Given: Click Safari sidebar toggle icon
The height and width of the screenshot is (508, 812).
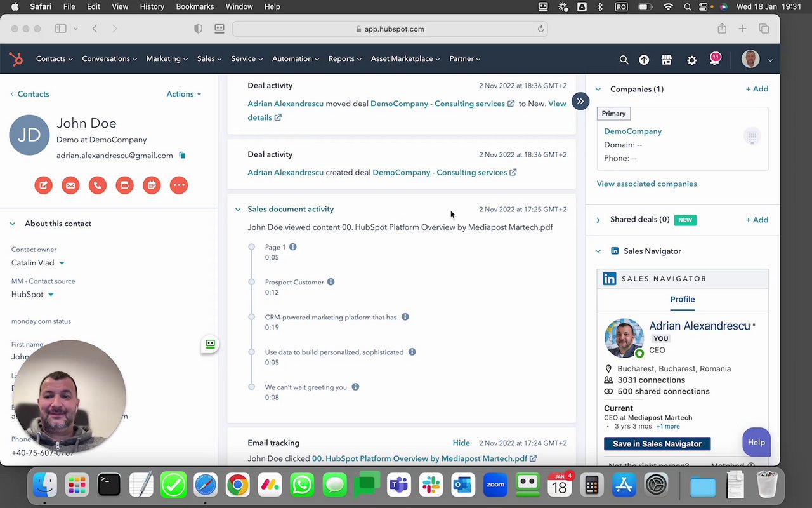Looking at the screenshot, I should [61, 29].
